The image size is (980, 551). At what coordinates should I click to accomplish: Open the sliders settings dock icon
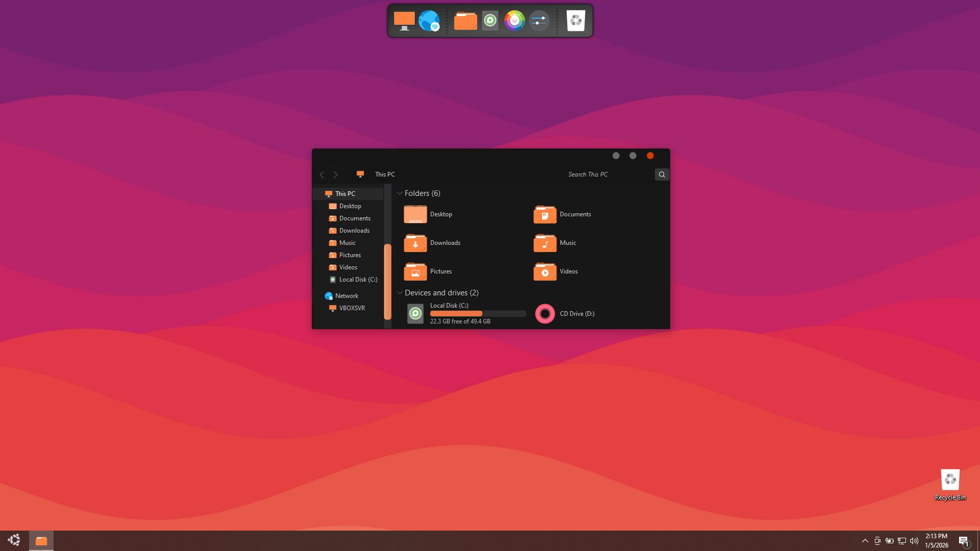(x=539, y=21)
